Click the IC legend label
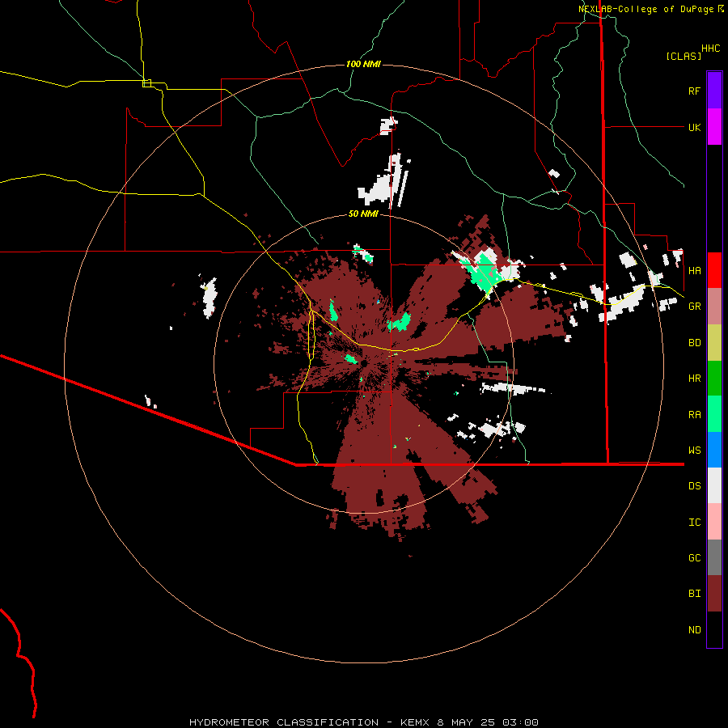 pyautogui.click(x=694, y=523)
